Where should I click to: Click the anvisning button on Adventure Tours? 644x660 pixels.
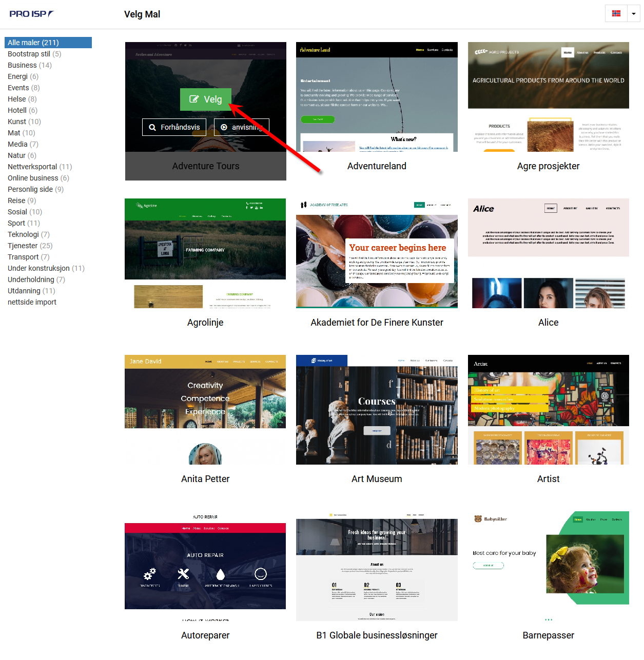click(242, 127)
